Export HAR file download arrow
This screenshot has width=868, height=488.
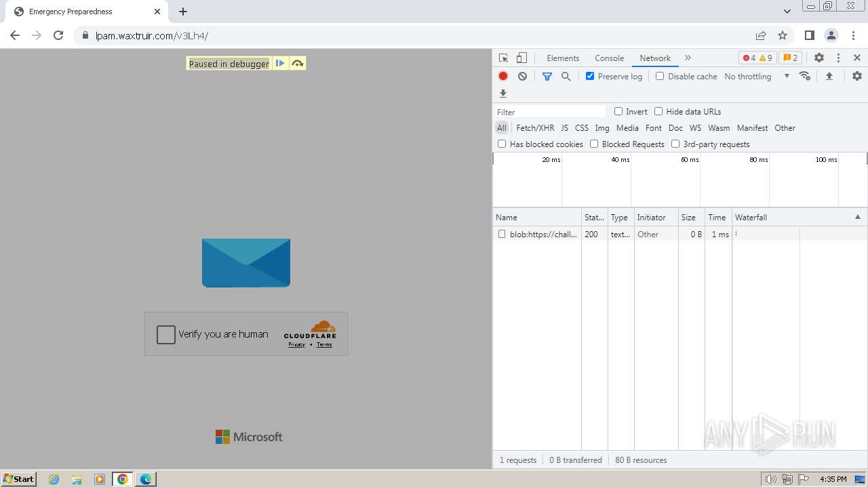pyautogui.click(x=503, y=94)
